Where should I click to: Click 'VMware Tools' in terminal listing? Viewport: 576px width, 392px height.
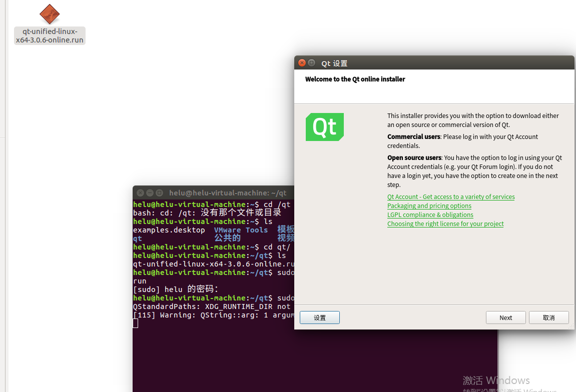(241, 230)
